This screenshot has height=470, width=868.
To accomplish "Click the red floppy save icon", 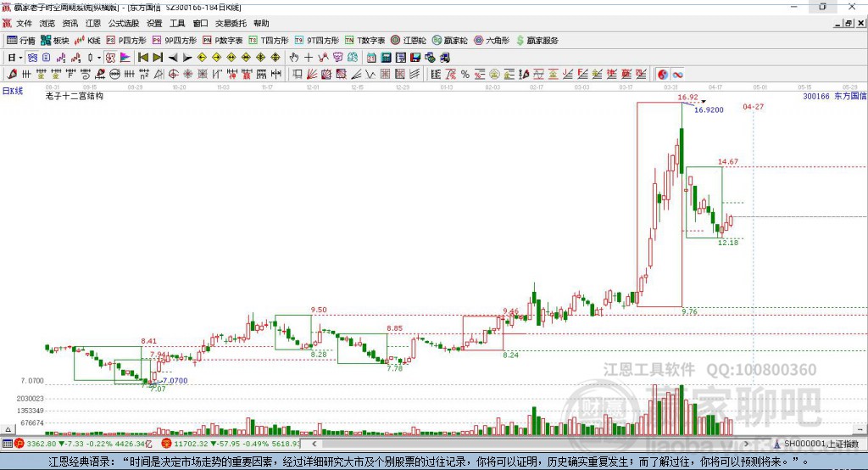I will [x=415, y=58].
